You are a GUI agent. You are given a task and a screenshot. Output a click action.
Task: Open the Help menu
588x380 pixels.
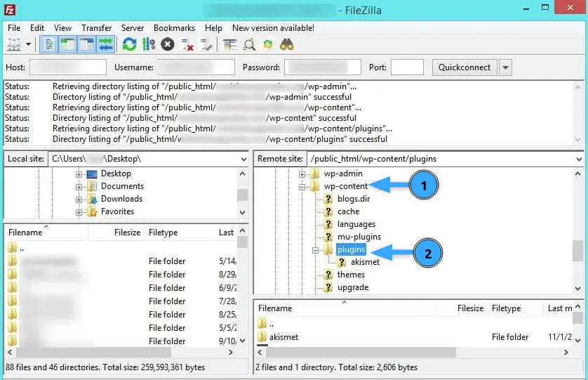(x=213, y=28)
